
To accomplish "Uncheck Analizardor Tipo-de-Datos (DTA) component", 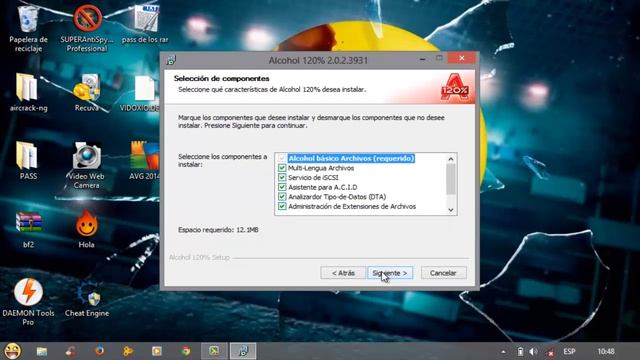I will 282,197.
